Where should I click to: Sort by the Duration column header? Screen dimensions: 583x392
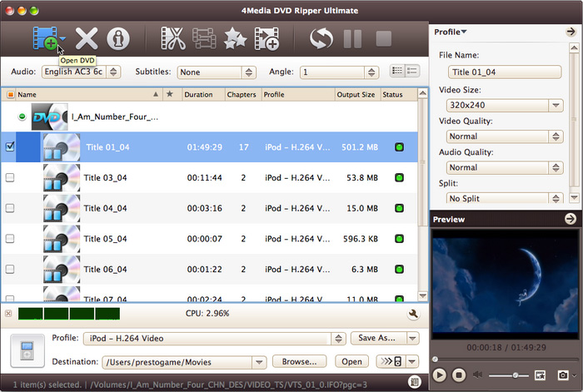coord(203,95)
